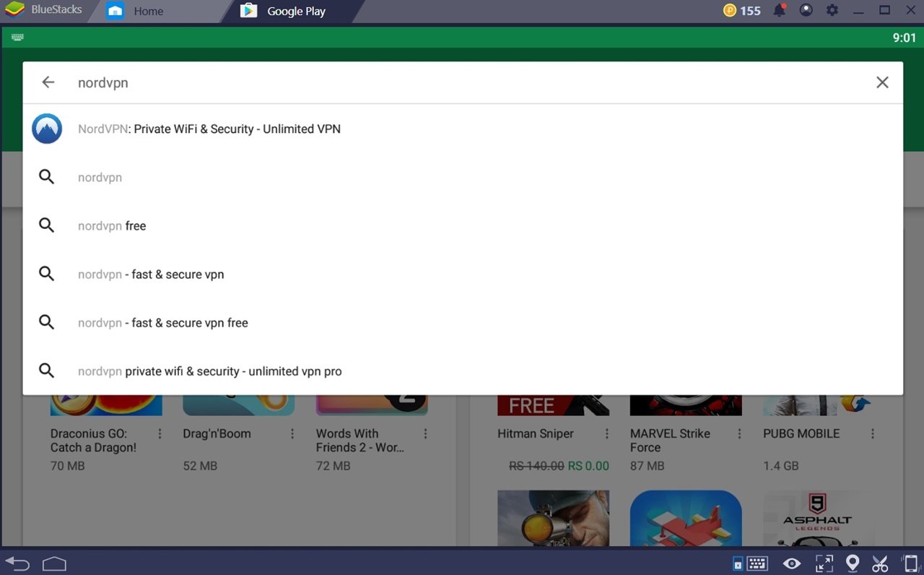
Task: Click Android back button in bottom bar
Action: [x=17, y=563]
